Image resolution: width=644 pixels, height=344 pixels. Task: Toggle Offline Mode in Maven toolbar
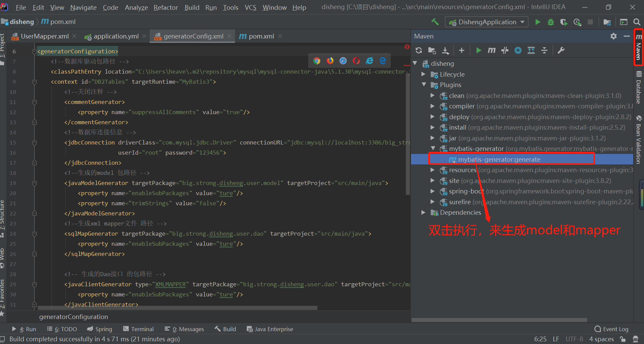(505, 50)
